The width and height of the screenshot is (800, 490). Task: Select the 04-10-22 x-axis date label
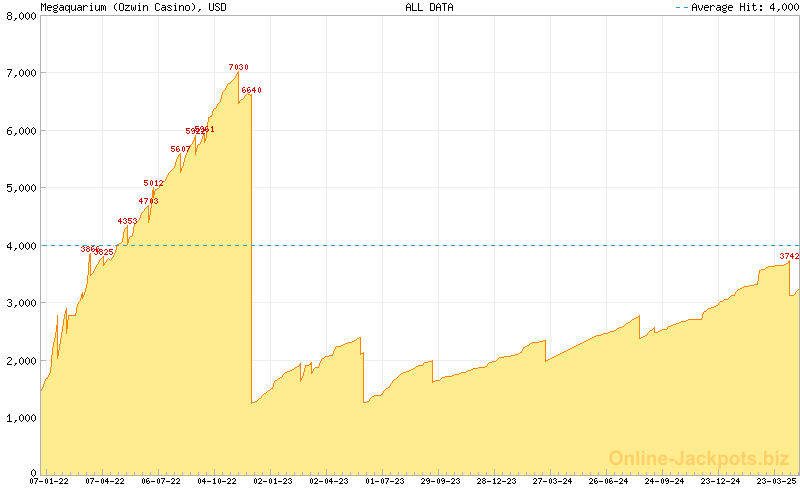[216, 481]
